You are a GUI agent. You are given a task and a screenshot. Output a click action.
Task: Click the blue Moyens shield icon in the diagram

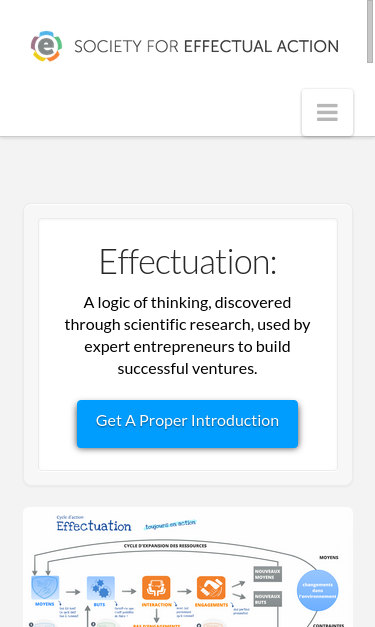(45, 587)
